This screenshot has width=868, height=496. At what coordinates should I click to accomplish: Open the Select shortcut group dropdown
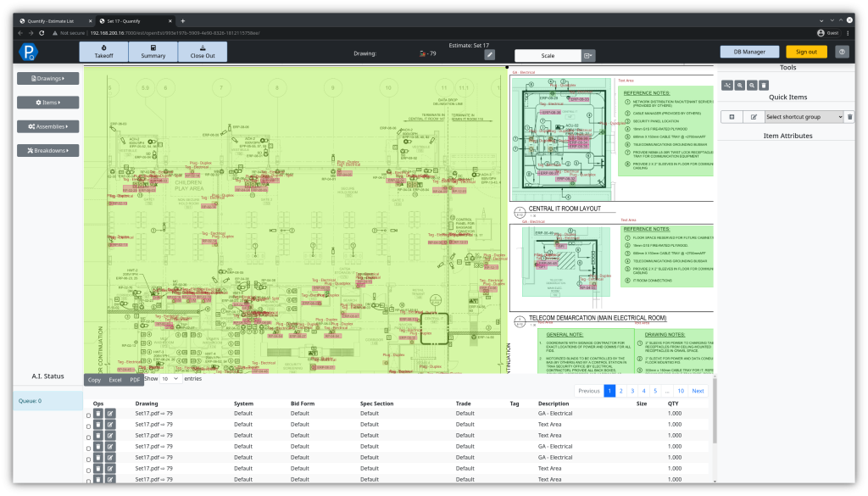[805, 116]
